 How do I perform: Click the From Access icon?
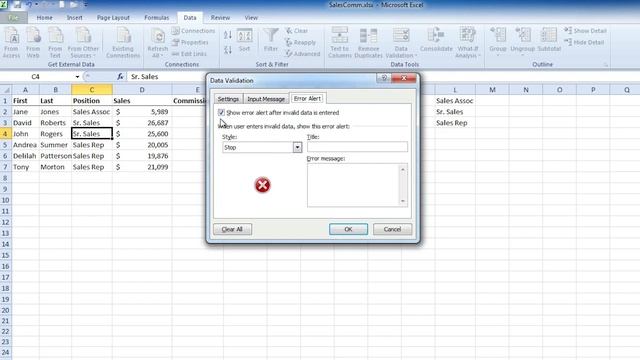click(11, 42)
